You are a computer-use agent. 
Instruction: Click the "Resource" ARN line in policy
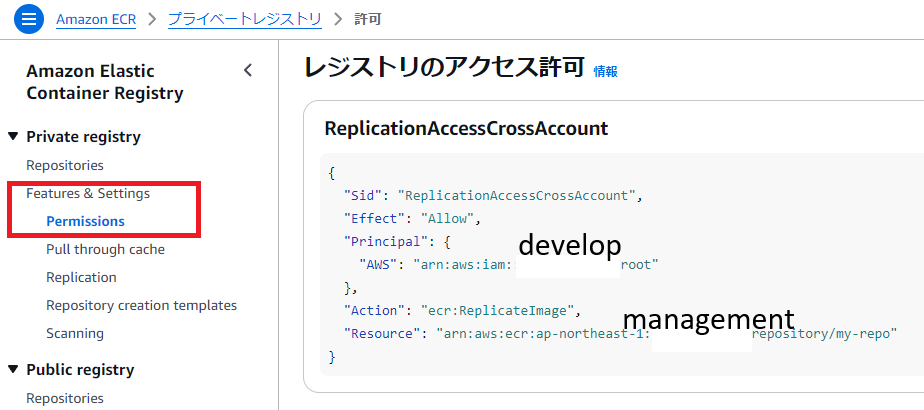620,333
